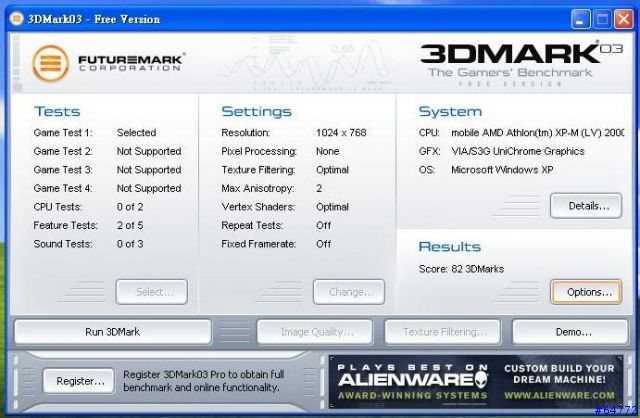Open system Details… dialog
Image resolution: width=640 pixels, height=418 pixels.
click(x=586, y=206)
